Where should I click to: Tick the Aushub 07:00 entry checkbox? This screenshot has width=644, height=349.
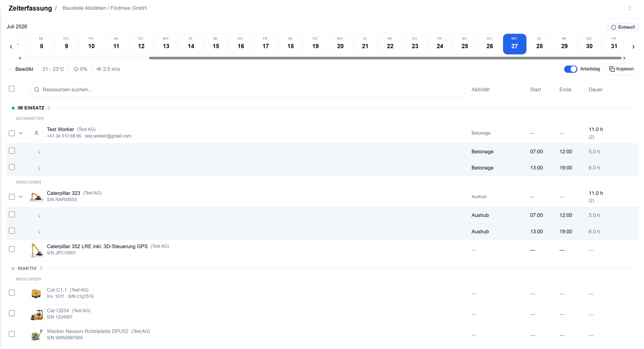click(x=12, y=214)
